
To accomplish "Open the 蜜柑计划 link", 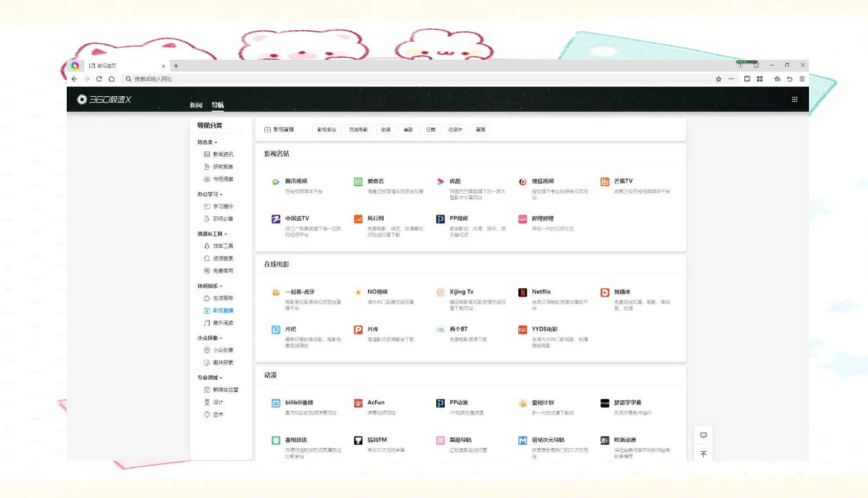I will click(543, 403).
